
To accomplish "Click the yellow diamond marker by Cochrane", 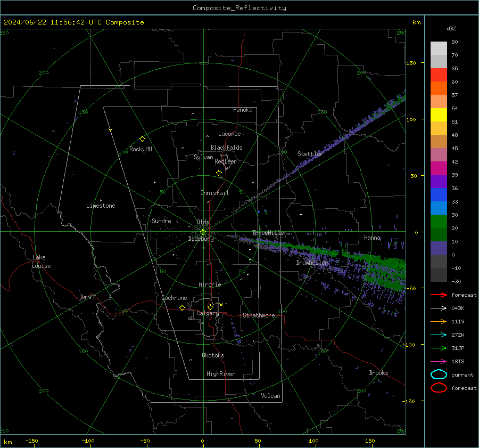I will coord(182,307).
